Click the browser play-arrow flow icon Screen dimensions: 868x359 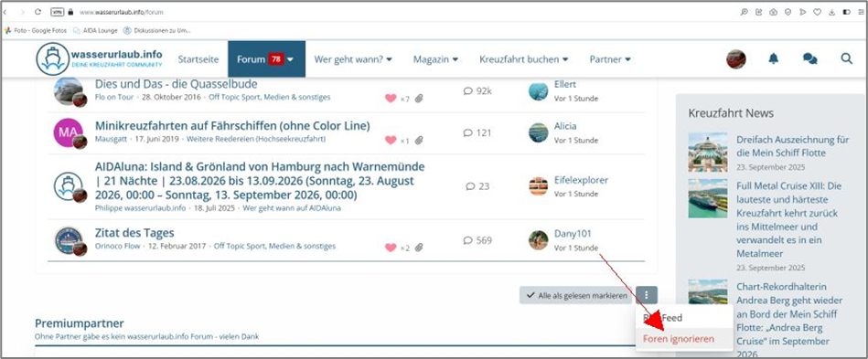tap(802, 12)
